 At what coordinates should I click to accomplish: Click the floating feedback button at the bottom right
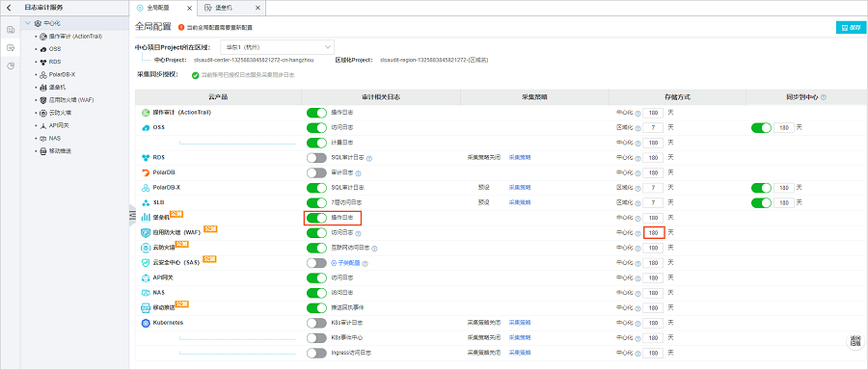tap(855, 341)
